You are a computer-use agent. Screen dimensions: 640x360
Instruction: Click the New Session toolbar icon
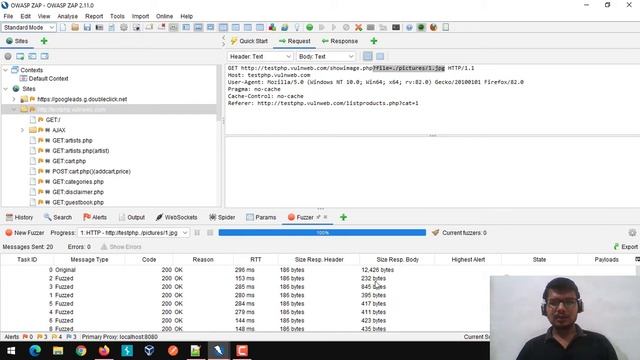(63, 27)
